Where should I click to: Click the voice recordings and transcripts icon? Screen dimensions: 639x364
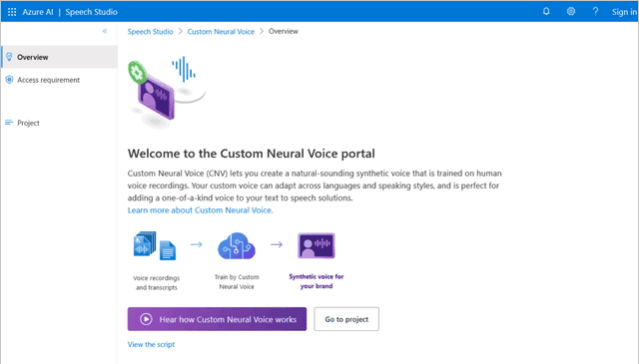tap(155, 245)
